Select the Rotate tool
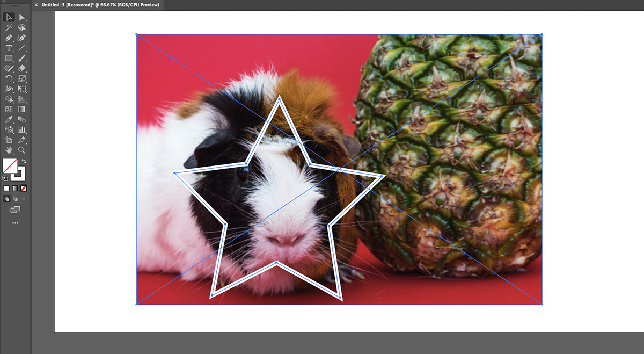Image resolution: width=644 pixels, height=354 pixels. pyautogui.click(x=9, y=79)
